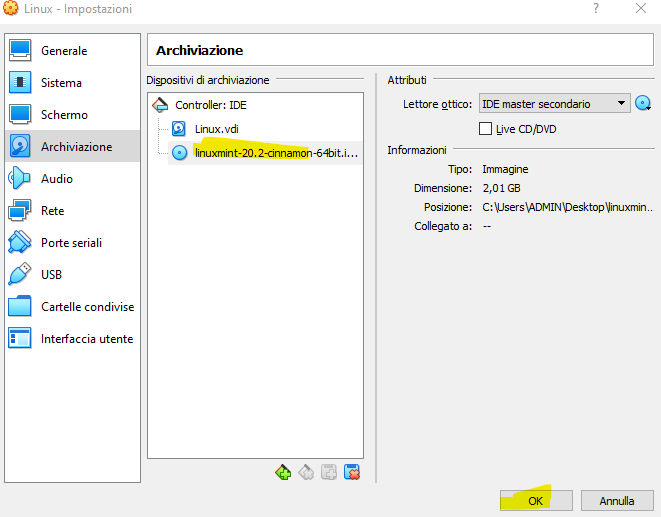
Task: Click the remove controller icon
Action: [x=306, y=472]
